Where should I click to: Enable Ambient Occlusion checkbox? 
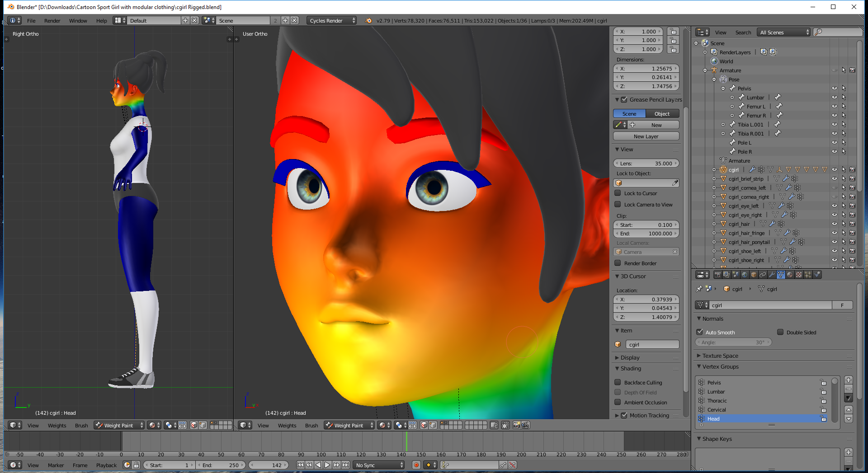tap(618, 402)
